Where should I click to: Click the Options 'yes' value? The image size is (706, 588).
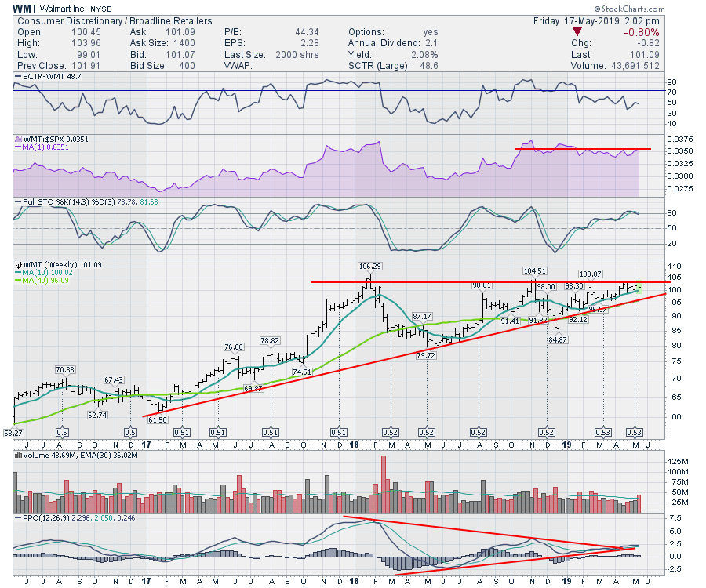tap(431, 32)
